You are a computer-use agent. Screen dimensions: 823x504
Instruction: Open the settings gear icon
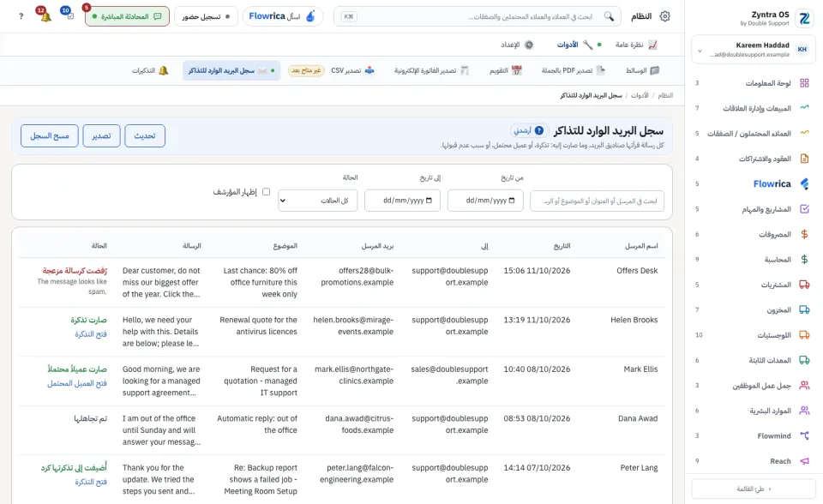tap(664, 16)
